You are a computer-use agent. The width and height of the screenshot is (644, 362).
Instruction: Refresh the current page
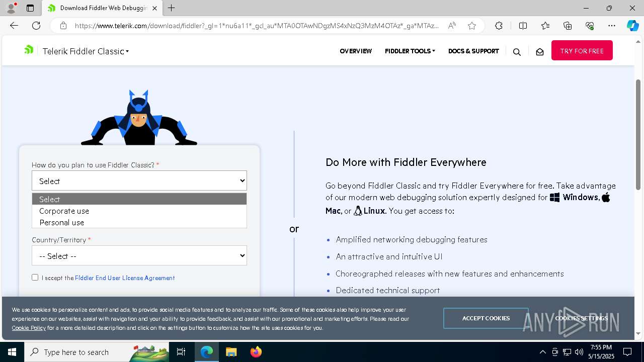pos(36,26)
